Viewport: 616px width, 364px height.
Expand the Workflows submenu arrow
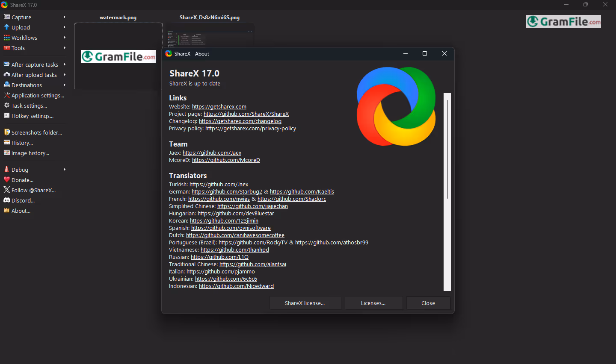[65, 38]
